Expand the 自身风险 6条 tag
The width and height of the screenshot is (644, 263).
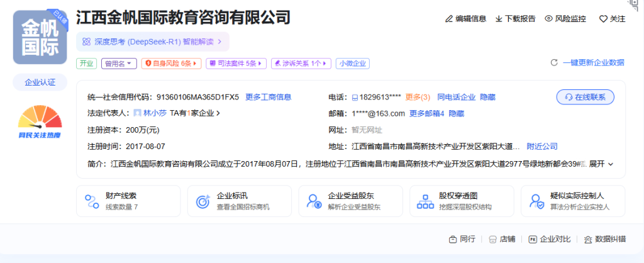pos(171,64)
